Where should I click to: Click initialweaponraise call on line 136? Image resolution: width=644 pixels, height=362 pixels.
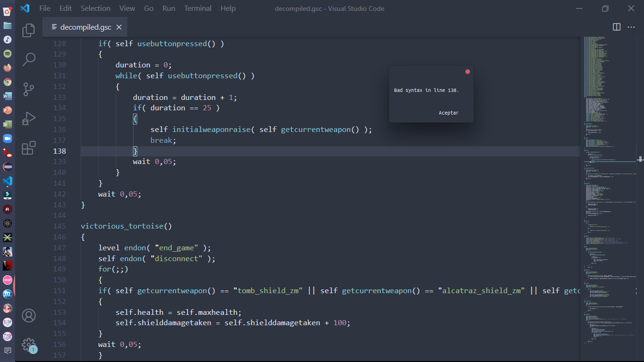(212, 130)
